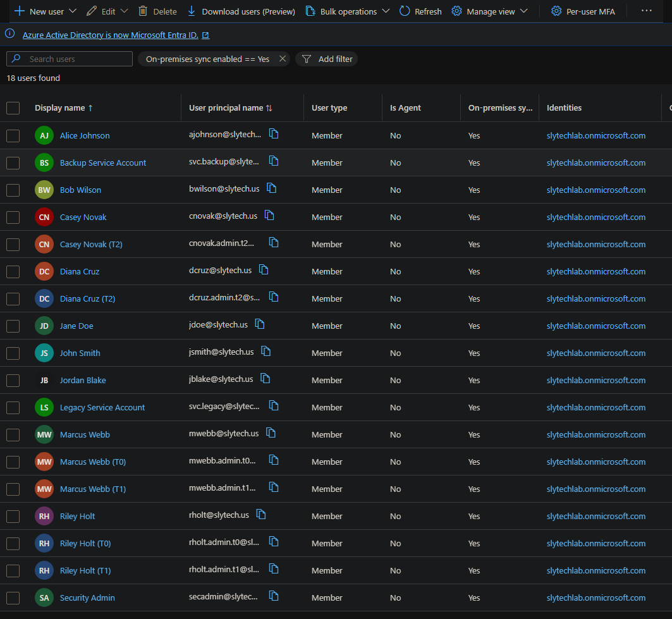The height and width of the screenshot is (619, 672).
Task: Copy cnovak@slytech.us to clipboard
Action: click(x=269, y=215)
